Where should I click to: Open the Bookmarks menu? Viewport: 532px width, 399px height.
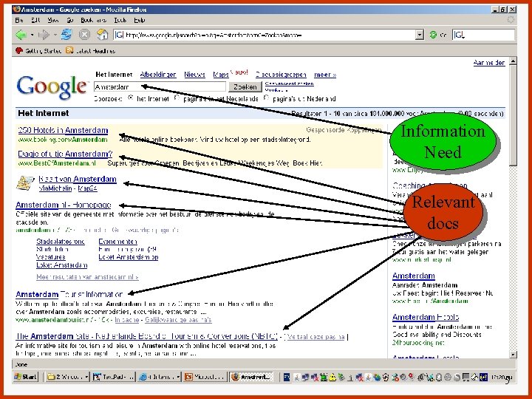click(x=93, y=20)
